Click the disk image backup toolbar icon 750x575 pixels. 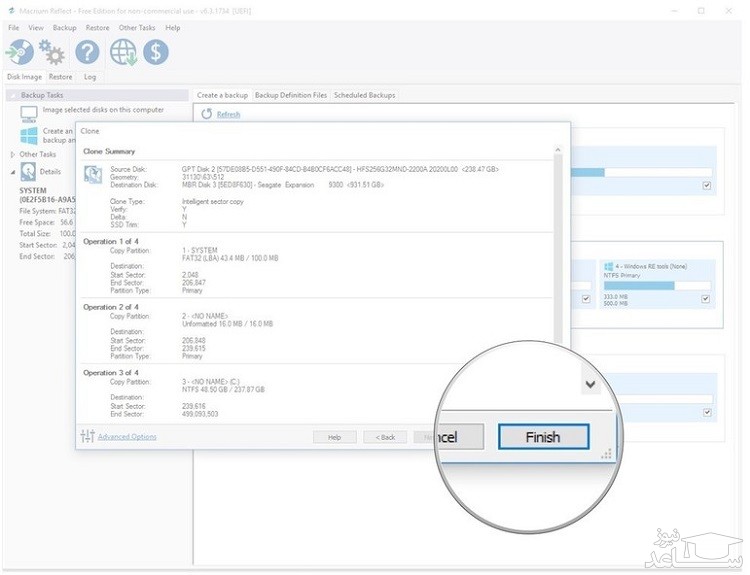pos(20,52)
